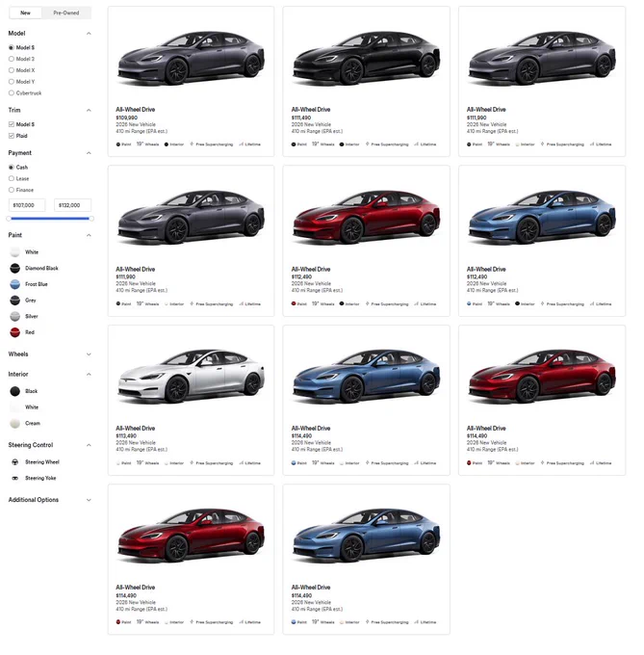Click Free Supercharging icon on the $109,990 card
This screenshot has height=655, width=644.
click(192, 144)
